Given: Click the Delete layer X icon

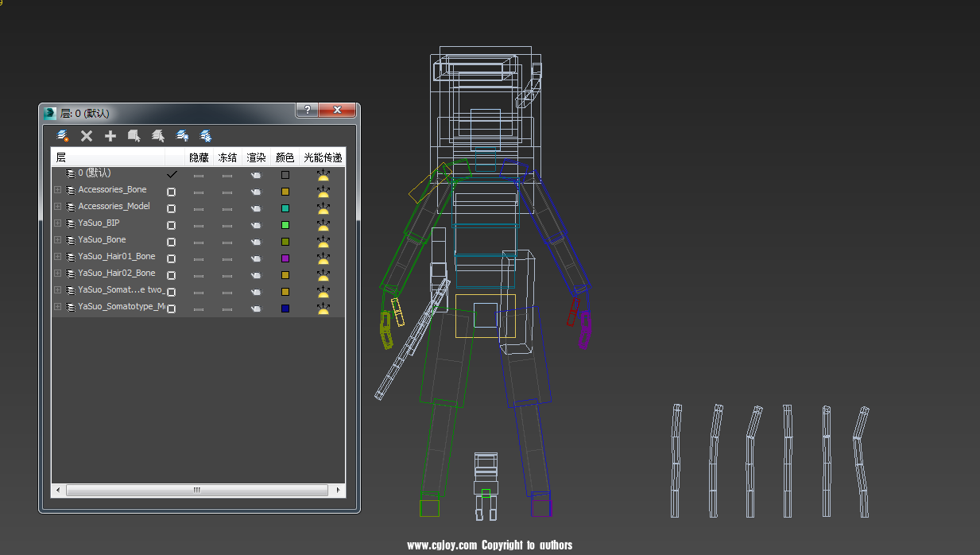Looking at the screenshot, I should coord(87,136).
